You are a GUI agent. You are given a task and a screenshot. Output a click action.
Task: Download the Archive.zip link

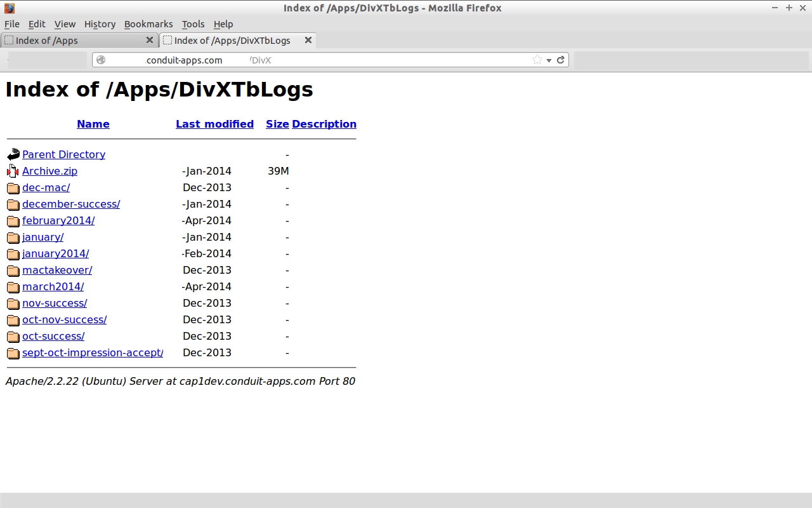(49, 171)
